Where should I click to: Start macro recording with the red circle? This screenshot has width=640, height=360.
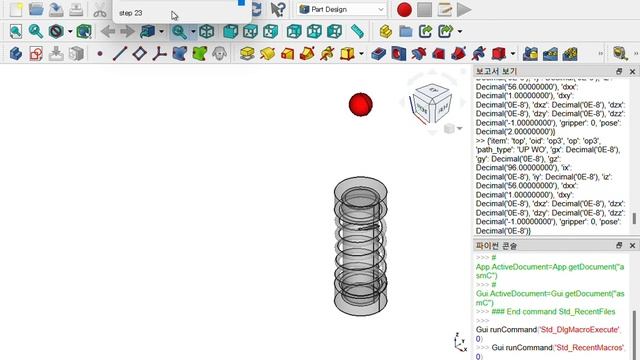coord(404,9)
